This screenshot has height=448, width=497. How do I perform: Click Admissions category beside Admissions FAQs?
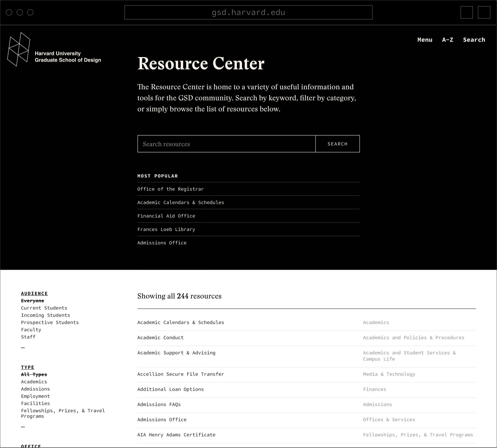pyautogui.click(x=377, y=404)
